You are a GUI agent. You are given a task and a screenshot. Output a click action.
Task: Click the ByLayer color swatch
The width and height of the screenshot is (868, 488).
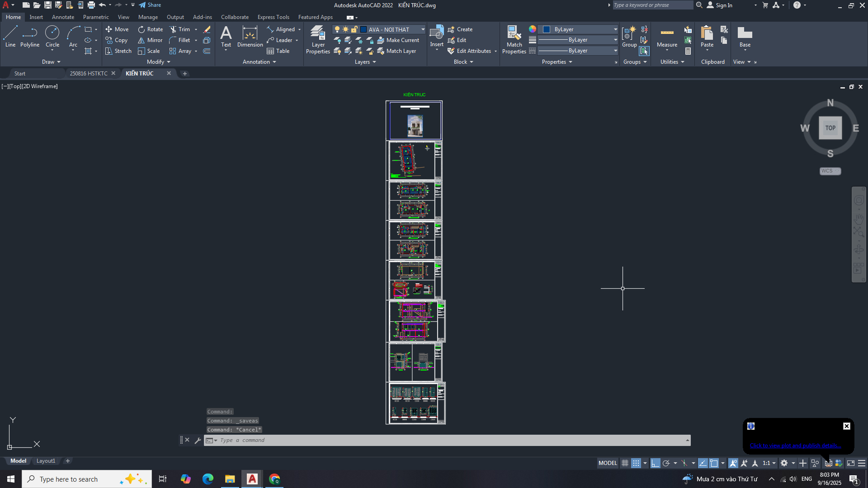(x=547, y=29)
